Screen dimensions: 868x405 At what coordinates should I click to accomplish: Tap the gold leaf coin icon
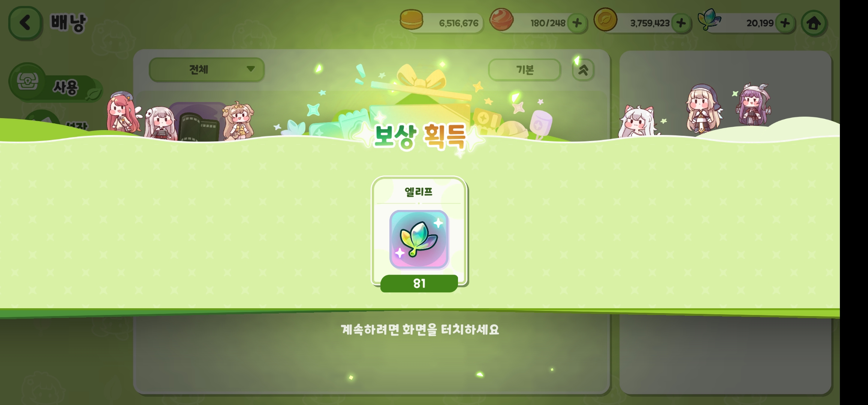[x=605, y=19]
